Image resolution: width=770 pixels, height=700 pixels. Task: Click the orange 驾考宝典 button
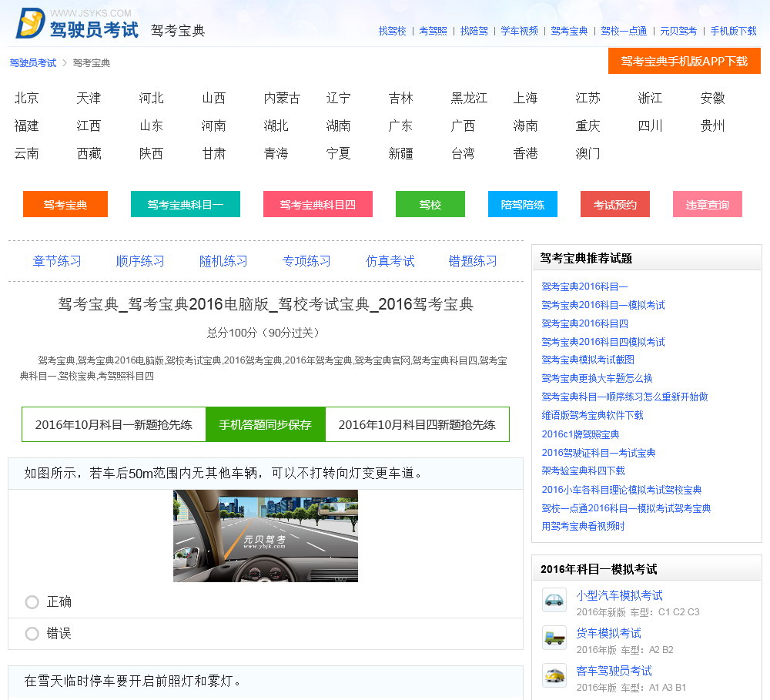65,204
